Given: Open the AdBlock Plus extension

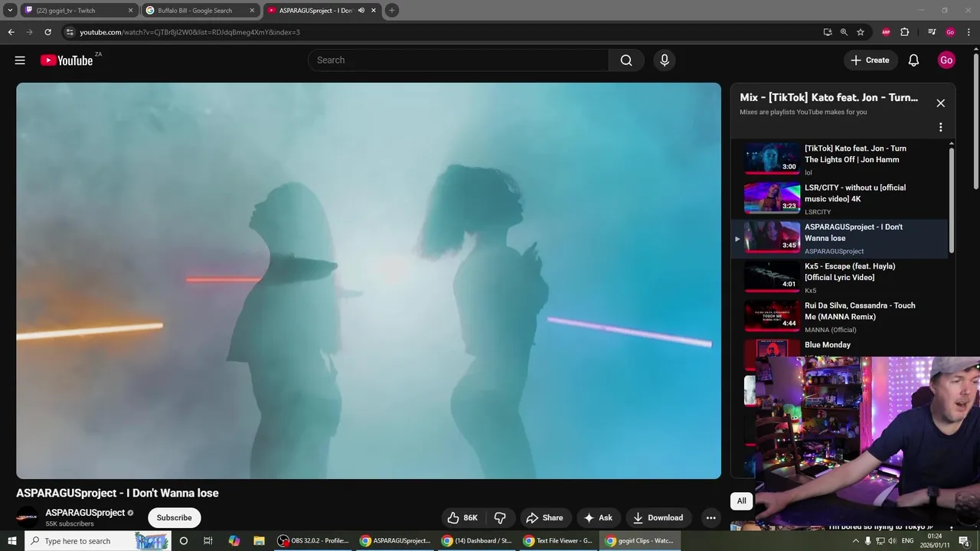Looking at the screenshot, I should (x=886, y=32).
